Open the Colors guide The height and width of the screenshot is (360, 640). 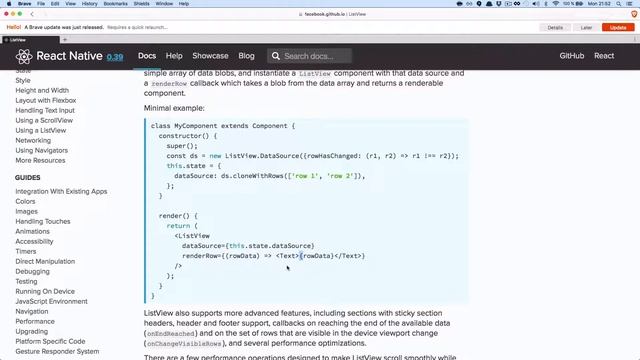pos(25,201)
